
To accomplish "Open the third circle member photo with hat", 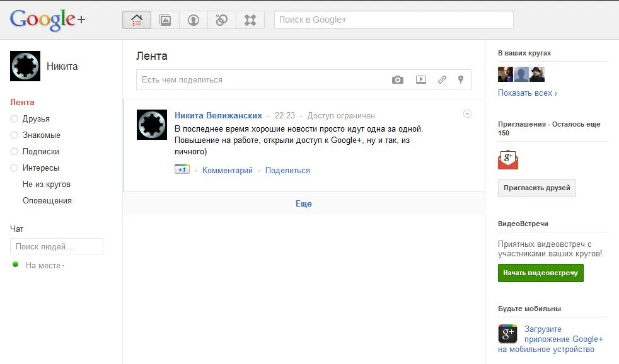I will (537, 74).
